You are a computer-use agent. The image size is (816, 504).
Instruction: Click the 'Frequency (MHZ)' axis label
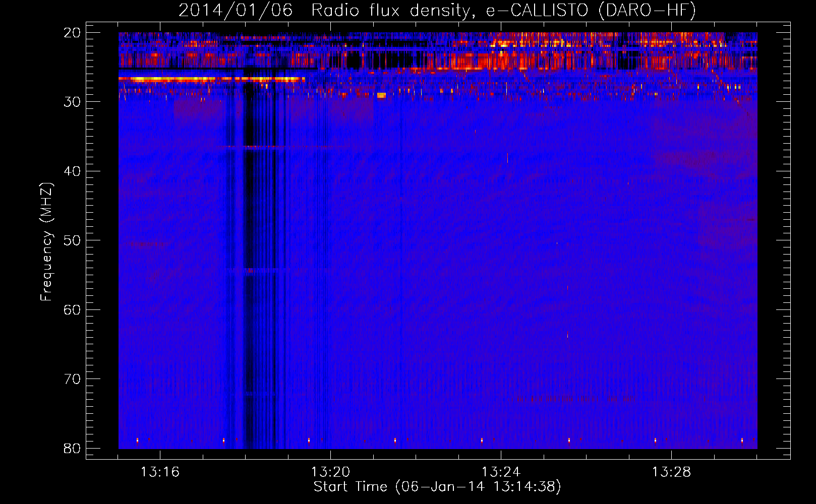[46, 242]
